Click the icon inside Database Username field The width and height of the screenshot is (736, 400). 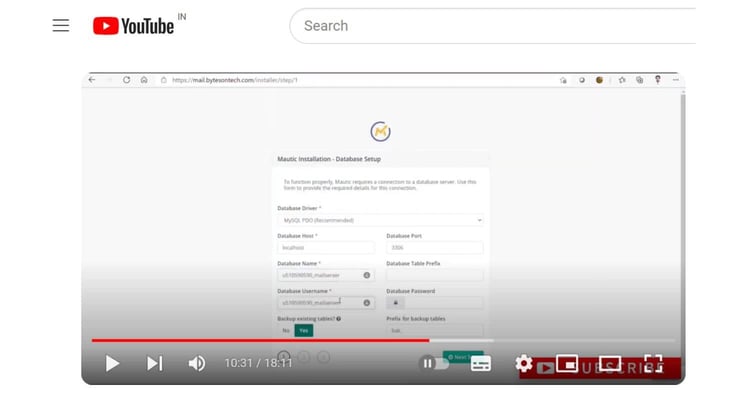pyautogui.click(x=367, y=303)
